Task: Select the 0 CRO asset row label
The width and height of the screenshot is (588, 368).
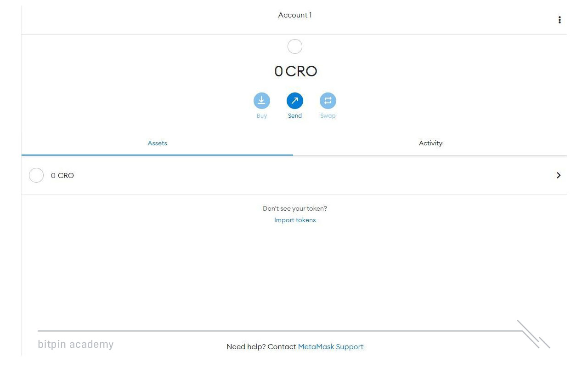Action: coord(62,176)
